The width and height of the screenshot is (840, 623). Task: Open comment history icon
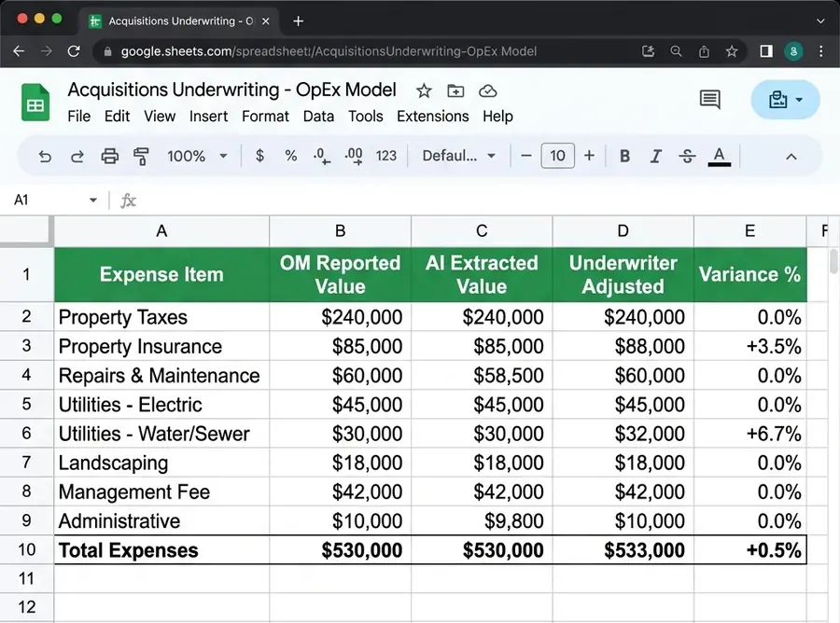[710, 99]
